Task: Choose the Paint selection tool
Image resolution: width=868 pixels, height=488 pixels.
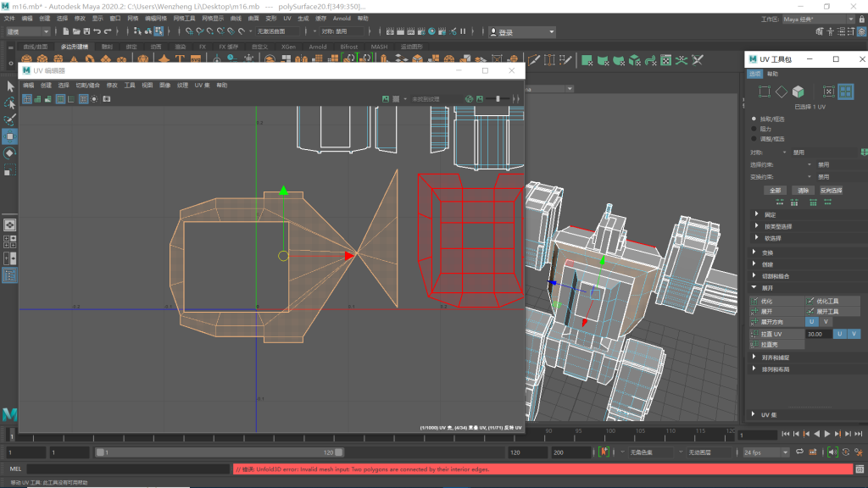Action: pyautogui.click(x=10, y=119)
